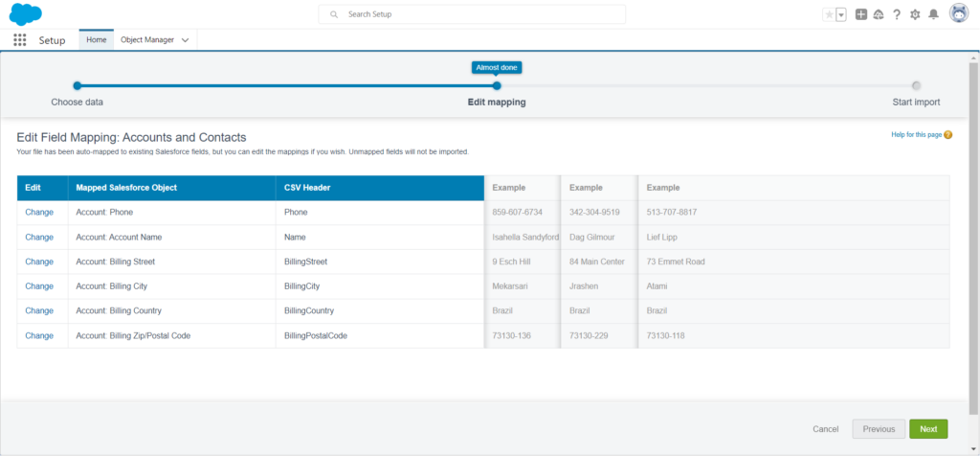Open the favorites list dropdown arrow
Viewport: 980px width, 456px height.
click(841, 15)
